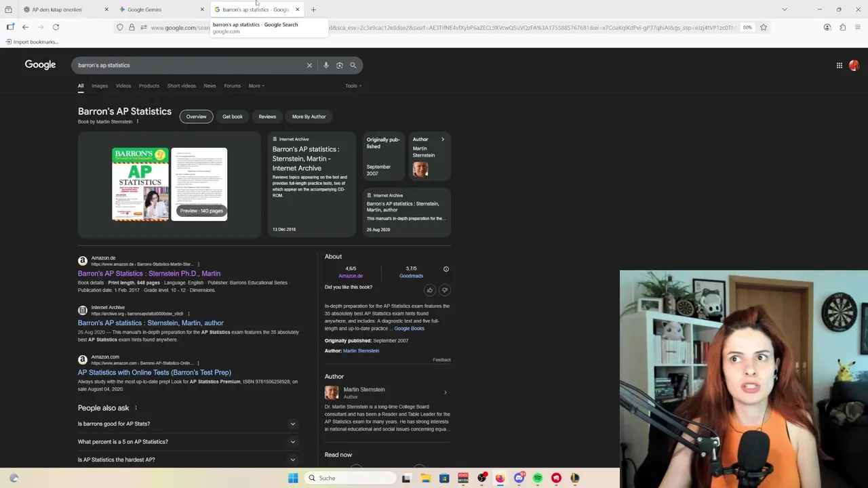
Task: Open the More search filters dropdown
Action: [256, 86]
